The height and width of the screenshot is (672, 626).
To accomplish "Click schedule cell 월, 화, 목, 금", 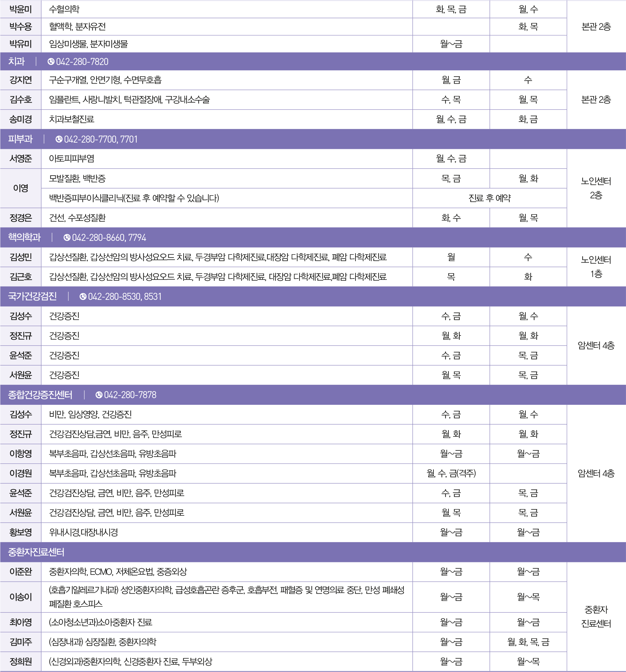I will point(528,642).
